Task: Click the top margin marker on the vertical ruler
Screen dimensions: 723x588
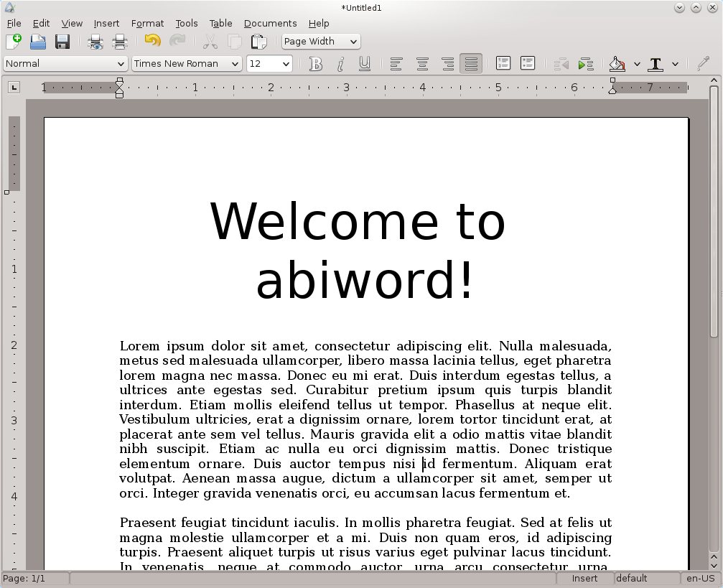Action: tap(7, 192)
